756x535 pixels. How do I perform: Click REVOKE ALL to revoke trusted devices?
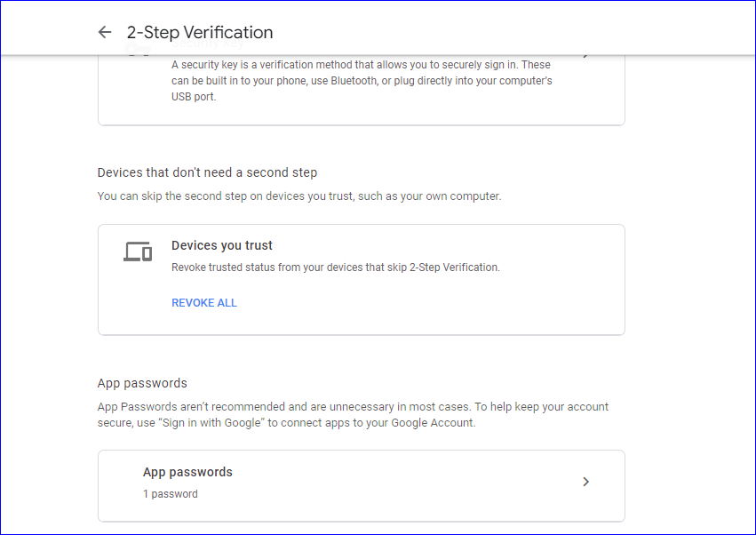coord(204,302)
